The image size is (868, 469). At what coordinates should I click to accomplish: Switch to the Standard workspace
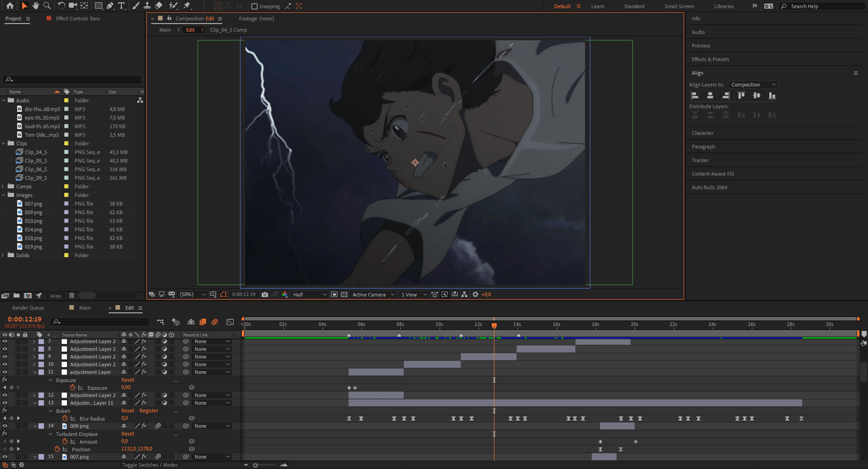[x=634, y=6]
